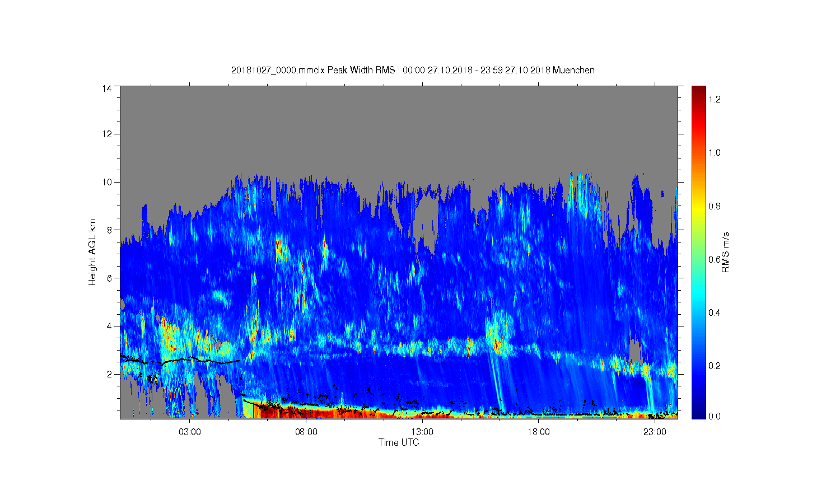Click the 'Time UTC' x-axis label
The width and height of the screenshot is (840, 504).
click(399, 442)
